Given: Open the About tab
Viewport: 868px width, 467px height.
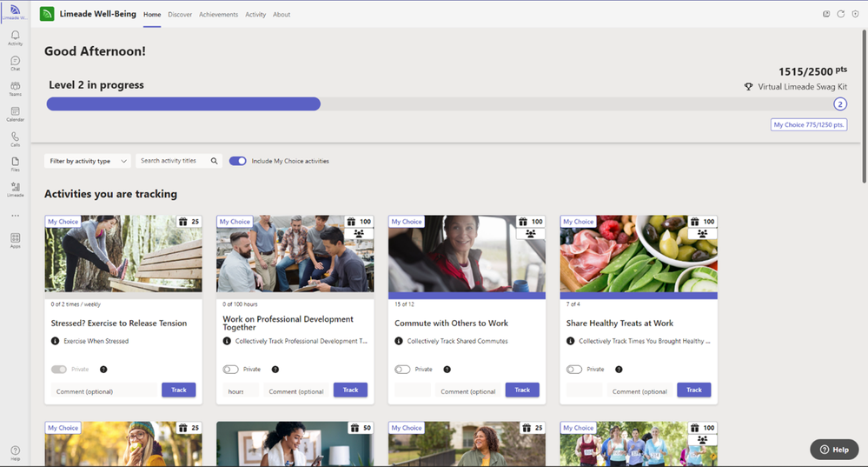Looking at the screenshot, I should (x=282, y=15).
